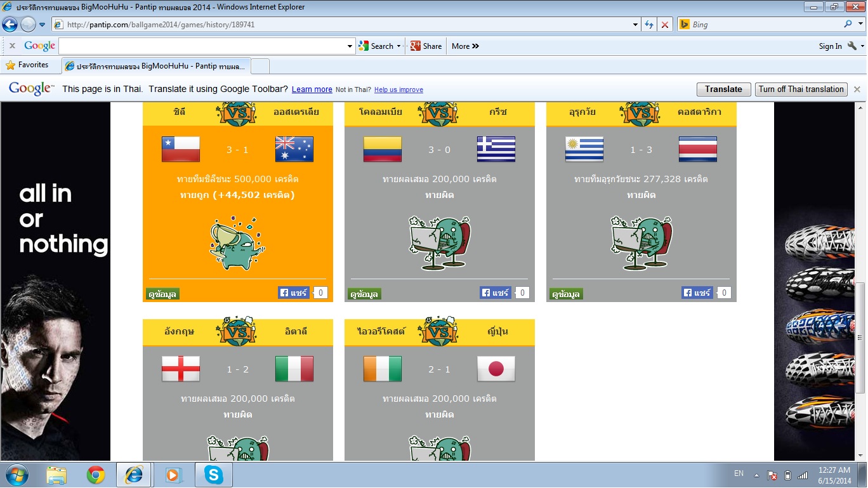Click the Sign In link on the toolbar
Screen dimensions: 868x488
click(x=830, y=46)
